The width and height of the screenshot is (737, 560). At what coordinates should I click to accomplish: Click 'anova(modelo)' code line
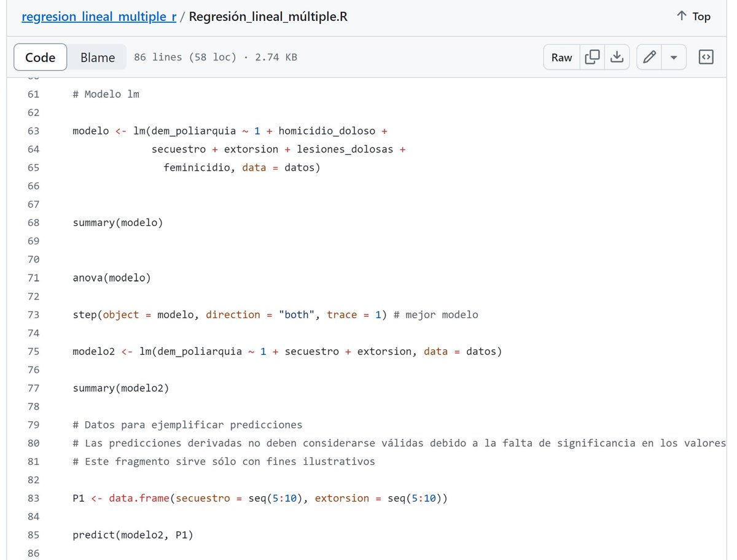pos(112,278)
